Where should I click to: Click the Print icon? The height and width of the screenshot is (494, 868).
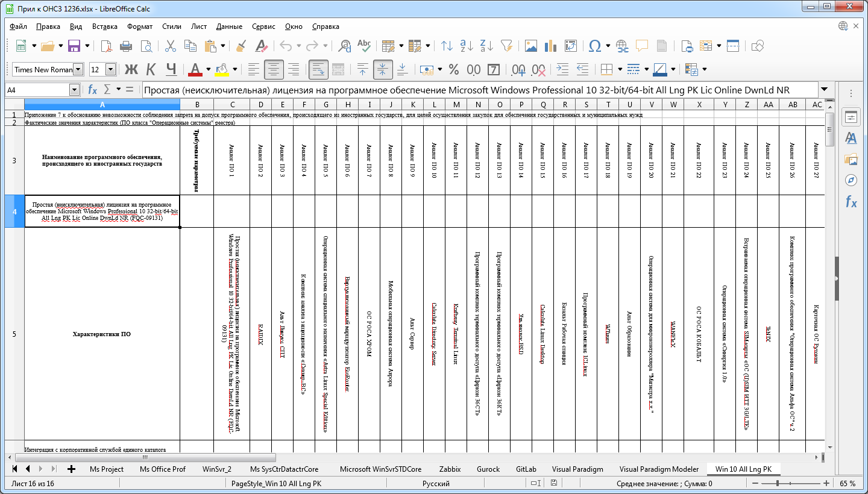pos(126,46)
